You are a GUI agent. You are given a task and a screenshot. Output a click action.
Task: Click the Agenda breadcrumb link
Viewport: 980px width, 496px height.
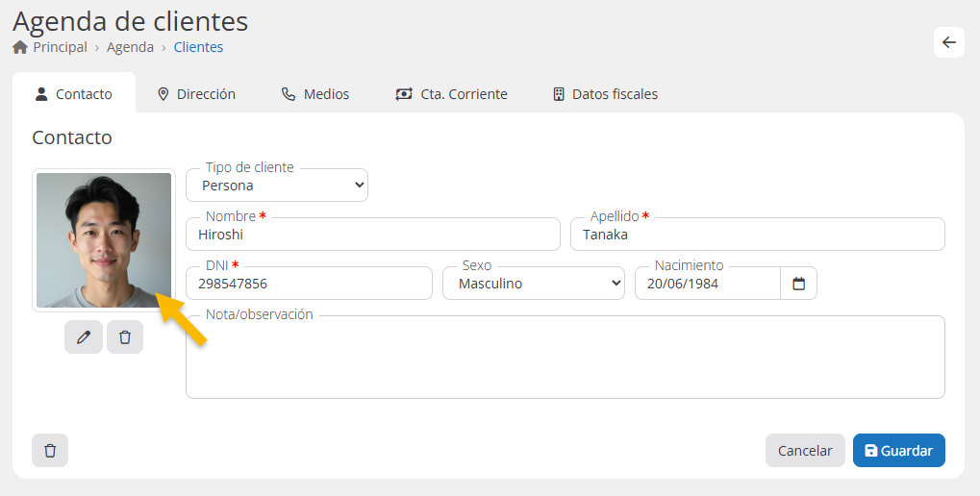(130, 47)
